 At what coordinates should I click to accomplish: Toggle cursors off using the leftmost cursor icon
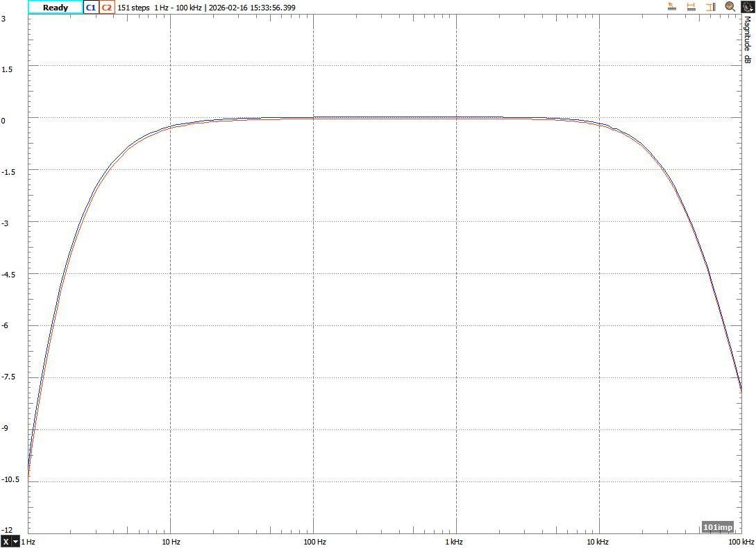671,7
